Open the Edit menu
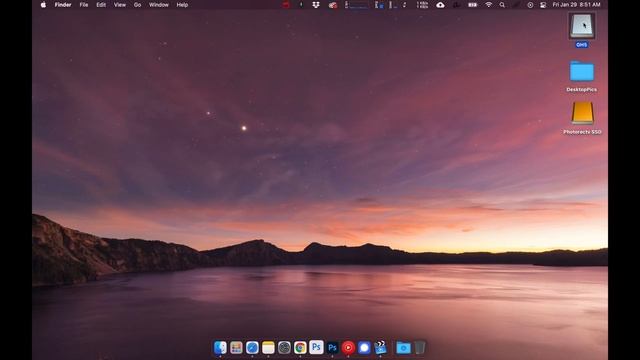 [101, 5]
